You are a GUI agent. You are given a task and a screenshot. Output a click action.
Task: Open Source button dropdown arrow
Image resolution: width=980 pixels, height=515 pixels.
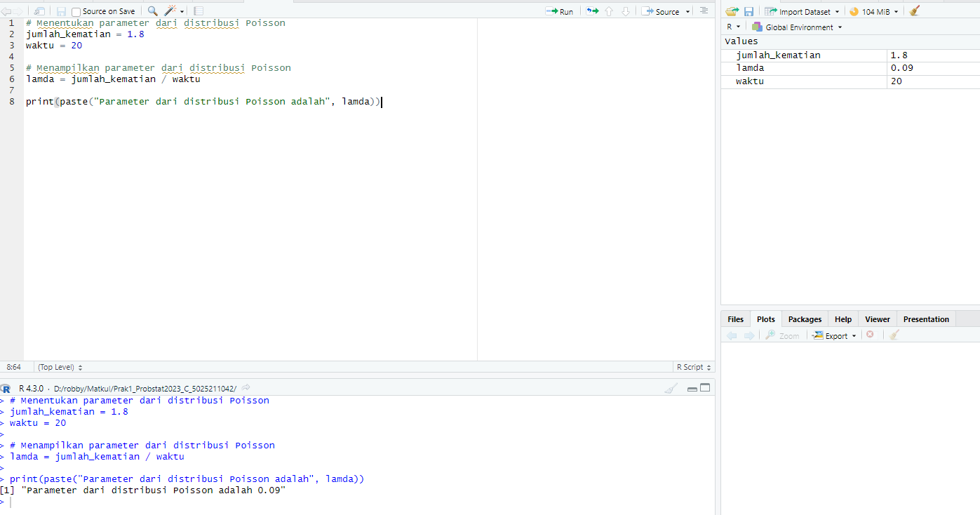pyautogui.click(x=687, y=12)
